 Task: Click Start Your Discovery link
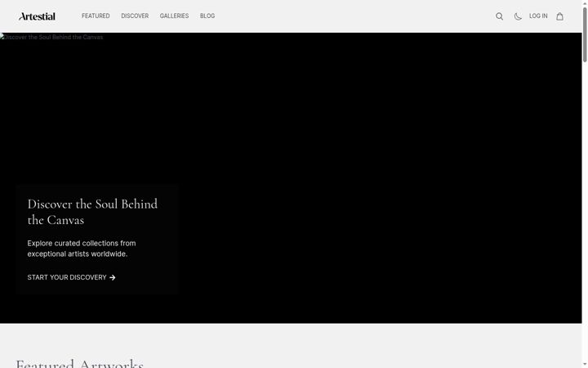pyautogui.click(x=71, y=277)
